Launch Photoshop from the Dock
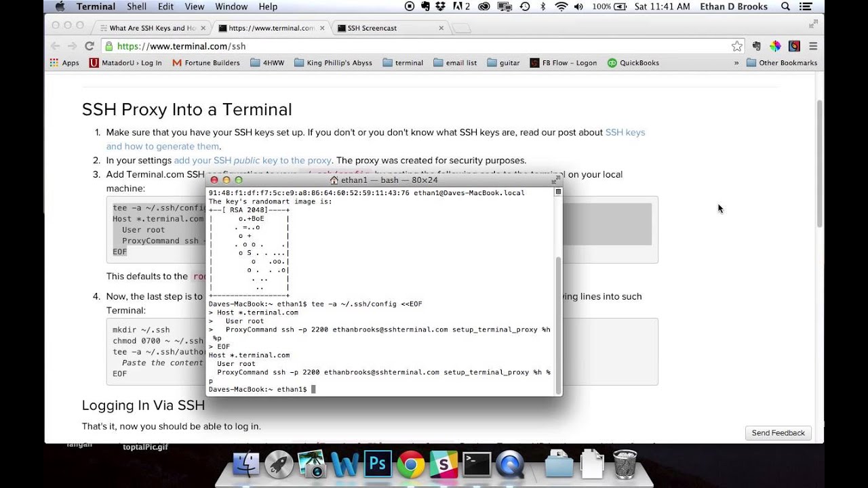This screenshot has width=868, height=488. coord(378,464)
